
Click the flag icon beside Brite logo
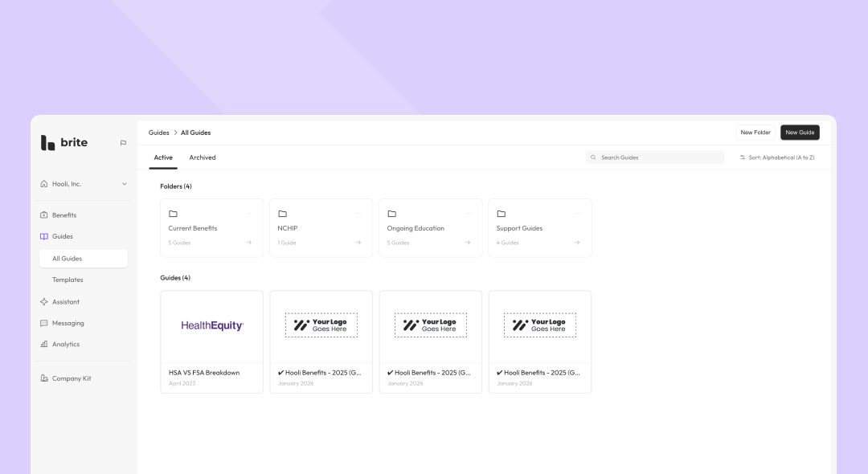(123, 143)
